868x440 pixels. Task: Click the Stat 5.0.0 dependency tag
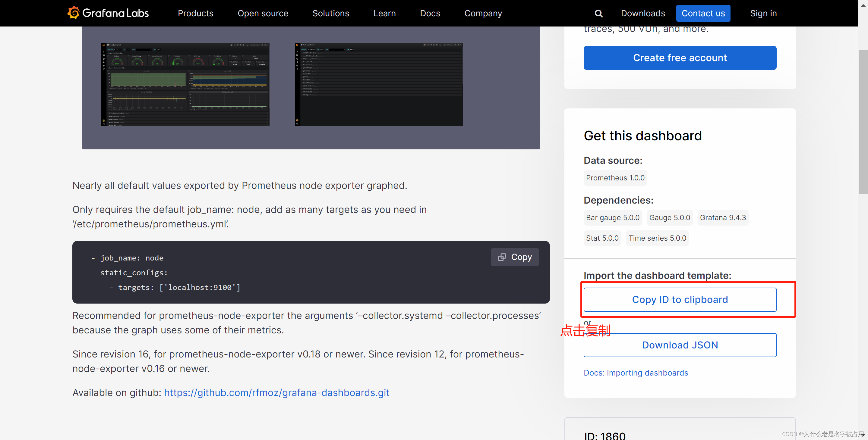(602, 238)
